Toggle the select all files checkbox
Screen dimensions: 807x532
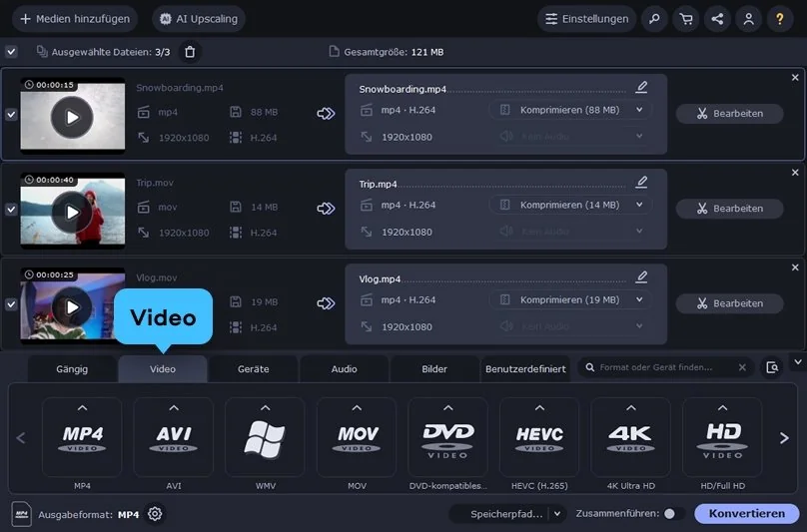[x=11, y=52]
